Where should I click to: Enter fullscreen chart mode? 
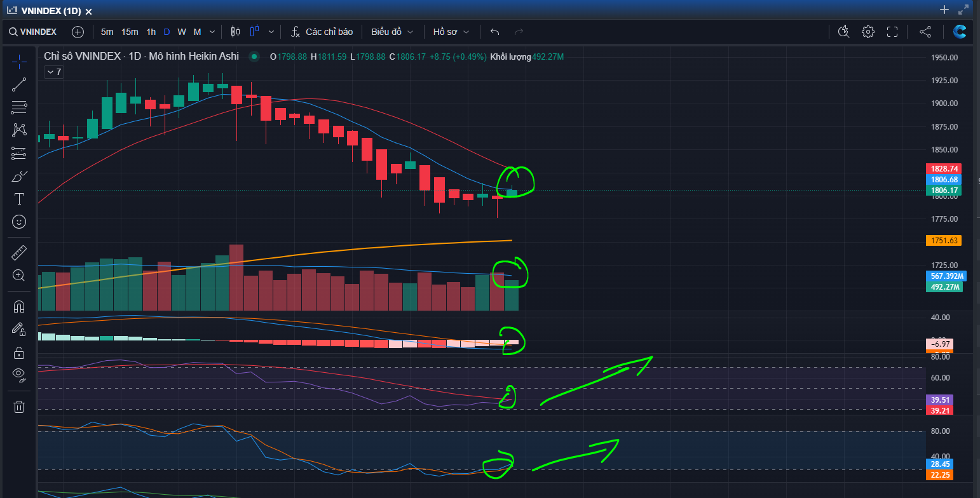click(892, 32)
